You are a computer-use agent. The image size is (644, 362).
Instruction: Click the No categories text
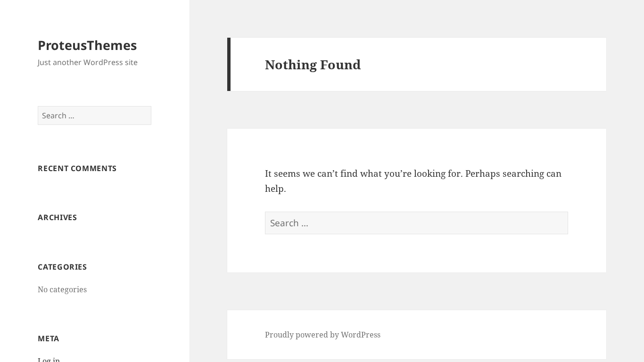coord(62,289)
